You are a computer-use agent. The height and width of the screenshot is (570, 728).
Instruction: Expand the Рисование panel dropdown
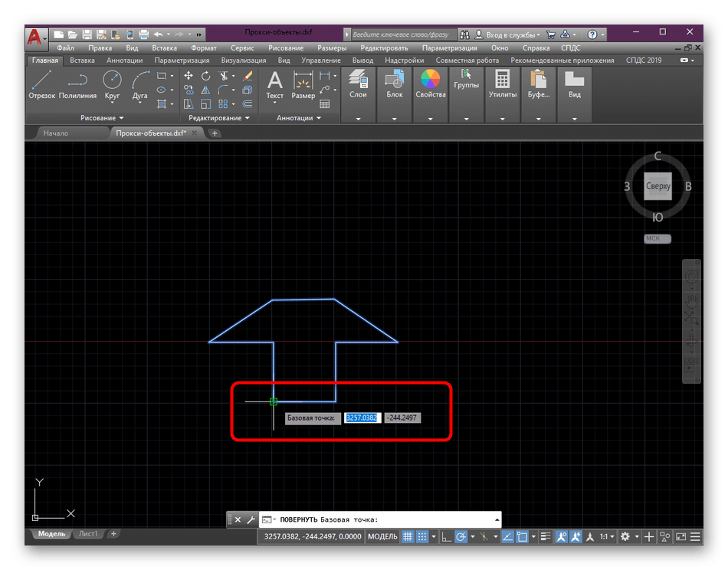(x=102, y=118)
